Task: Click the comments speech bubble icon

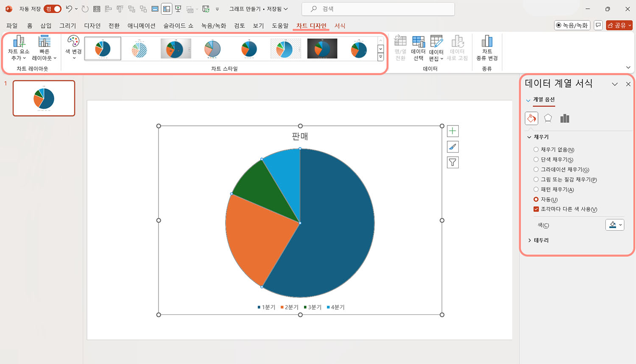Action: click(x=598, y=25)
